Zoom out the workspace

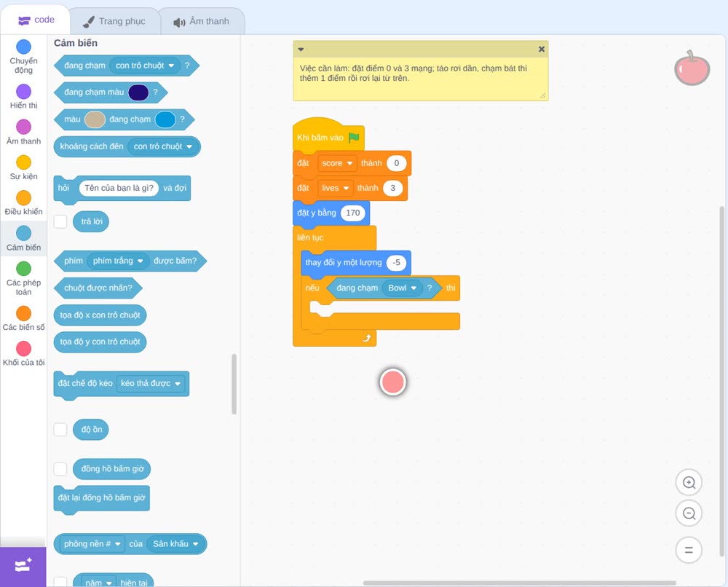(689, 513)
